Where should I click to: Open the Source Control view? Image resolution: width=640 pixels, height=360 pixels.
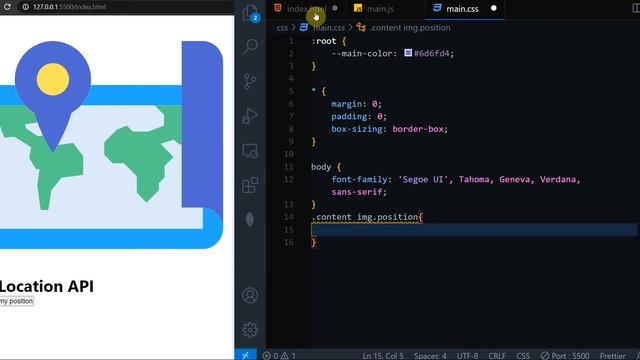(x=250, y=81)
